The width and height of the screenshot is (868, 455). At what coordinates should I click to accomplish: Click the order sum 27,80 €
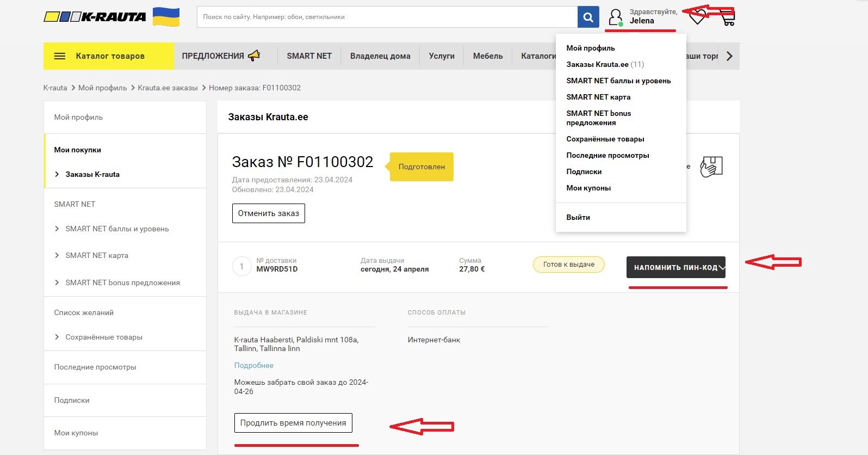point(472,269)
